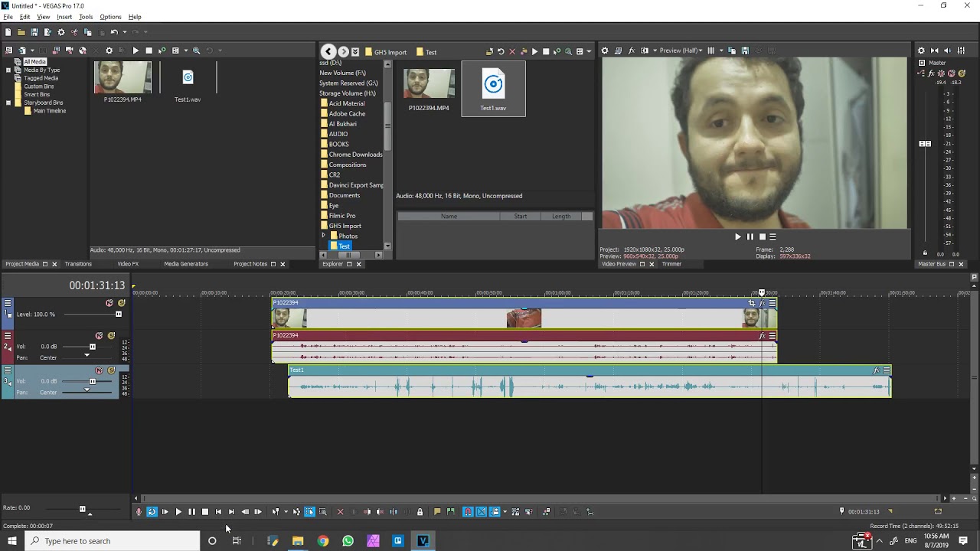Go back in the Explorer panel
Image resolution: width=980 pixels, height=551 pixels.
(328, 52)
